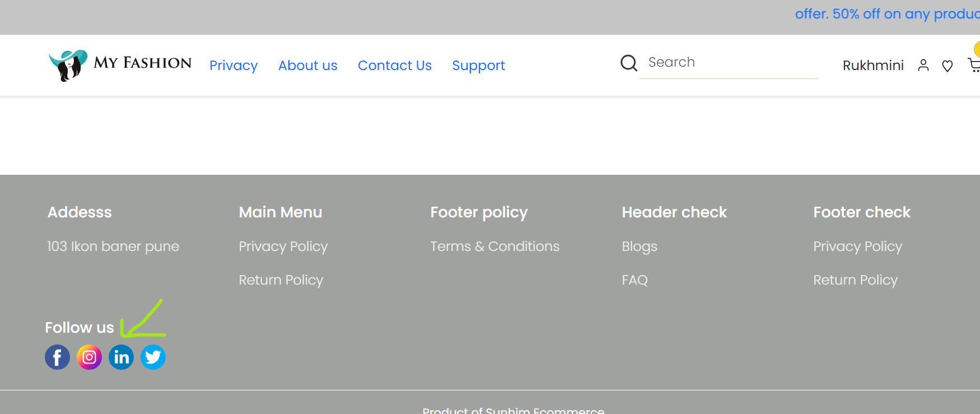Open Privacy in the top navigation

[234, 66]
